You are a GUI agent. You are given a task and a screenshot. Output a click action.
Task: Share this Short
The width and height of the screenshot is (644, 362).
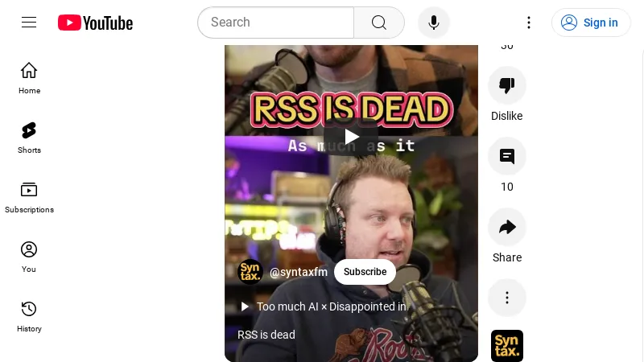click(x=507, y=227)
